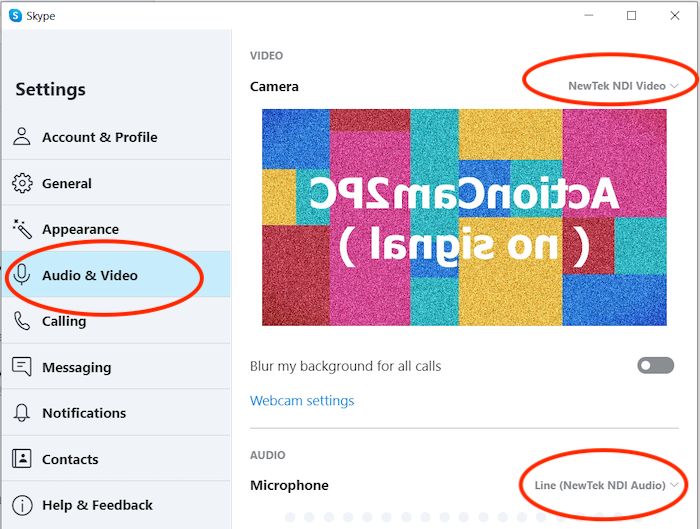Viewport: 700px width, 529px height.
Task: Open the Webcam settings link
Action: click(302, 400)
